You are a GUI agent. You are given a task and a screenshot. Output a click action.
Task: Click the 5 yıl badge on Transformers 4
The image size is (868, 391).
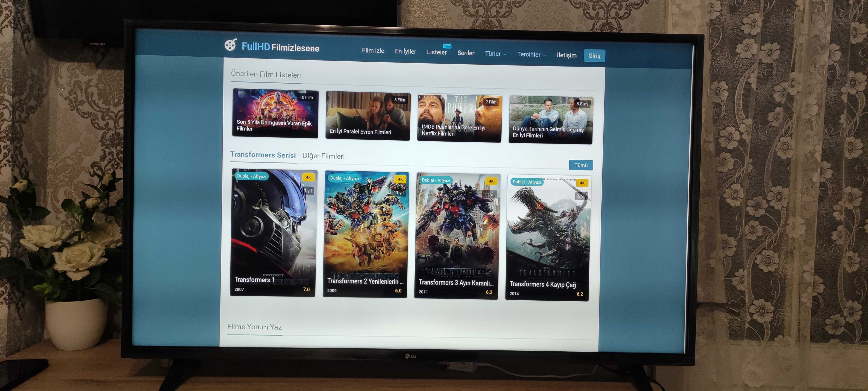[x=582, y=196]
